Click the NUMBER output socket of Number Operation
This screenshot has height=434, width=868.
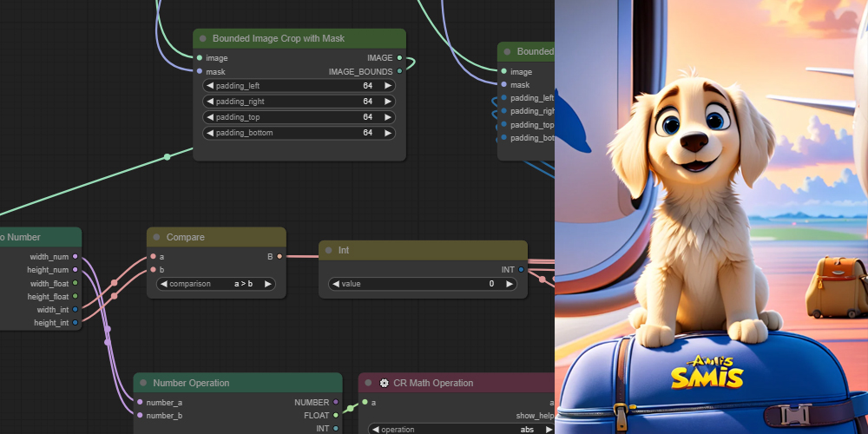[336, 403]
